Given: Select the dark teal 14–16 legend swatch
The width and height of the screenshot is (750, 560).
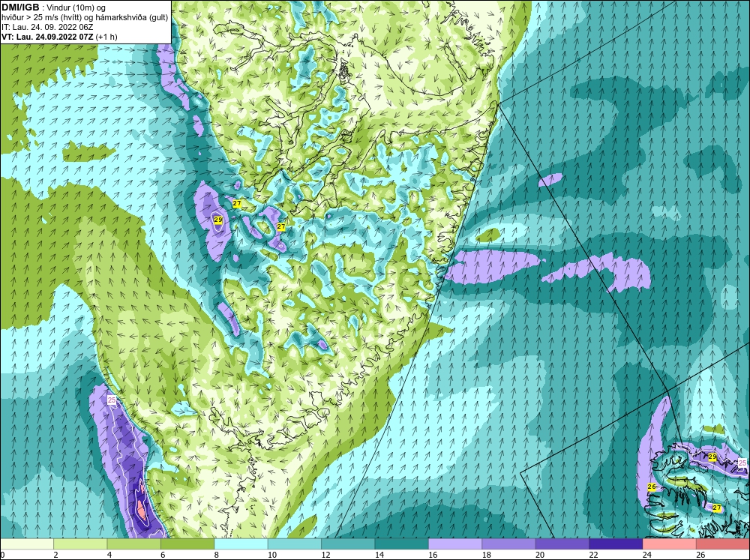Looking at the screenshot, I should [x=402, y=544].
